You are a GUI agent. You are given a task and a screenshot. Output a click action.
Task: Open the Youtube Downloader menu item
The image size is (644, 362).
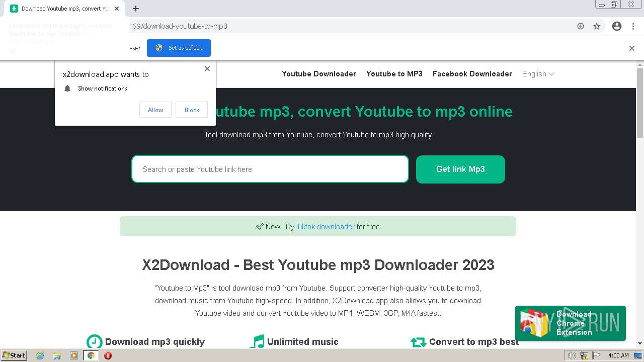click(x=319, y=74)
